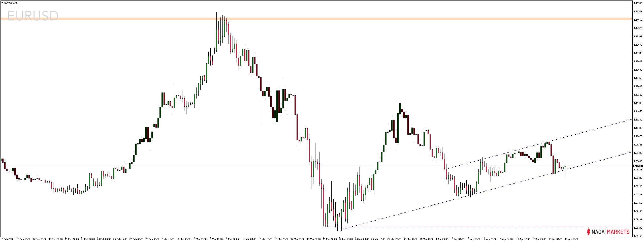
Task: Click the most recent green candlestick
Action: (565, 167)
